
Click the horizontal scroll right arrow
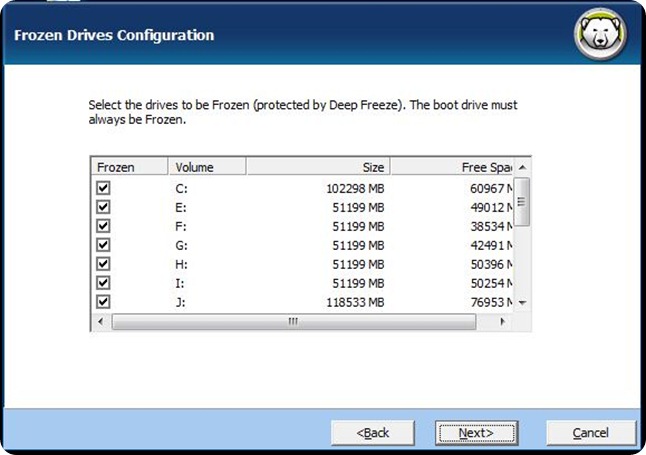pos(502,321)
